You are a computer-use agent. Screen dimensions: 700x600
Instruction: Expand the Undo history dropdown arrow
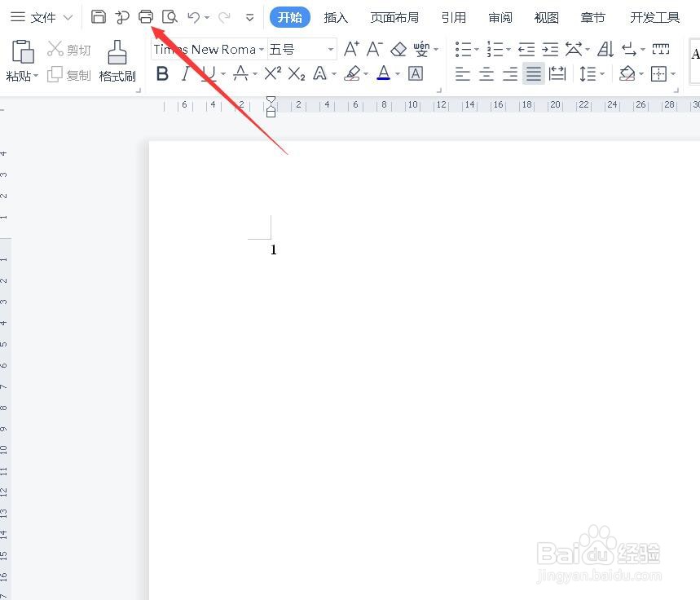(207, 18)
